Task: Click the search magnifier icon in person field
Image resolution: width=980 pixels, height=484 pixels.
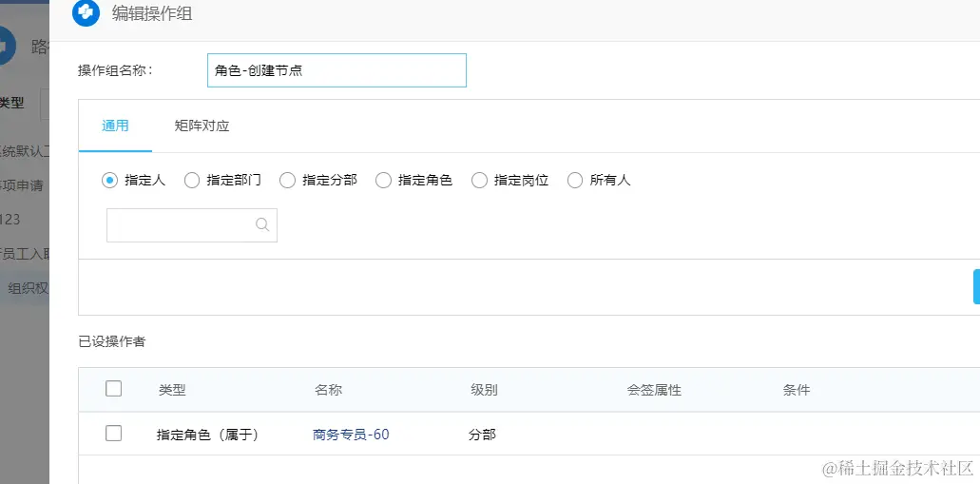Action: point(262,224)
